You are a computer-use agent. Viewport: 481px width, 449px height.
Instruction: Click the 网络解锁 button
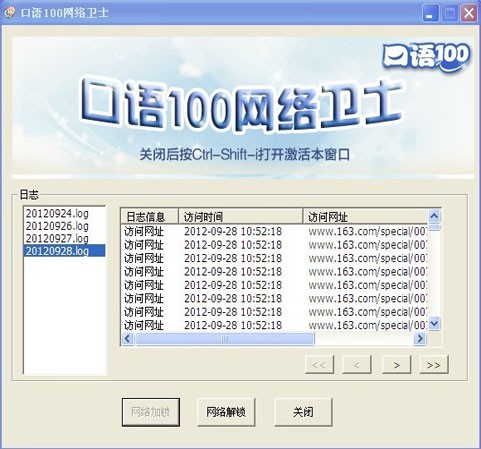pos(226,412)
